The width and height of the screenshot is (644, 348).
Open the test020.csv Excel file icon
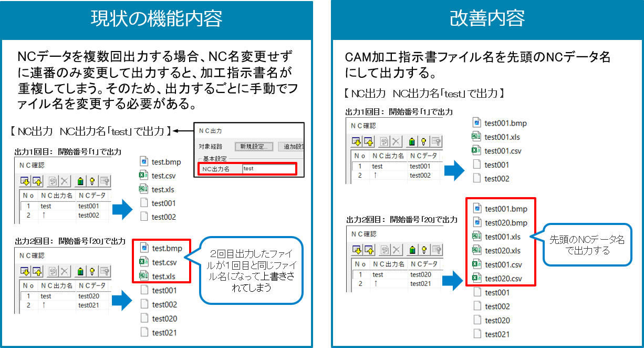pos(477,279)
